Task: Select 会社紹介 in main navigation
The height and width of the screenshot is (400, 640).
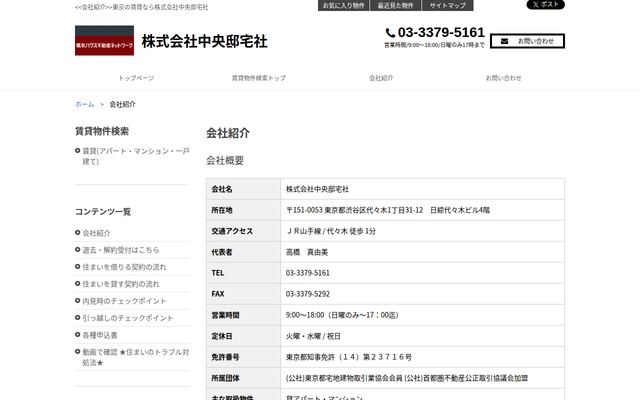Action: coord(381,78)
